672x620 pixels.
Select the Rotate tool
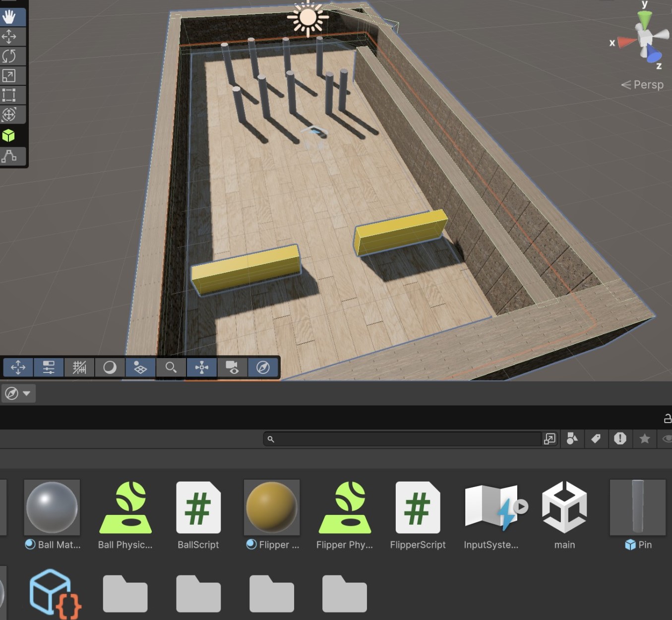(x=9, y=56)
